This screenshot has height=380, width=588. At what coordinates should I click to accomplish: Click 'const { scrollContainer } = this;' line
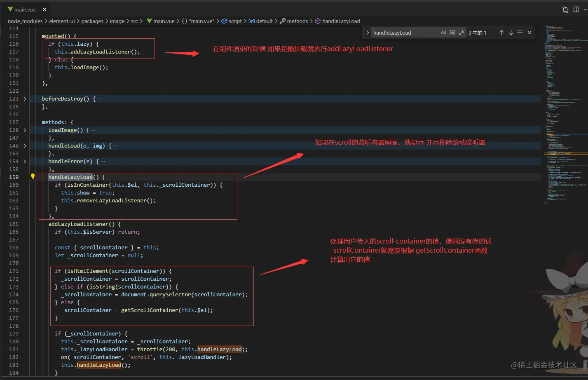pyautogui.click(x=107, y=248)
